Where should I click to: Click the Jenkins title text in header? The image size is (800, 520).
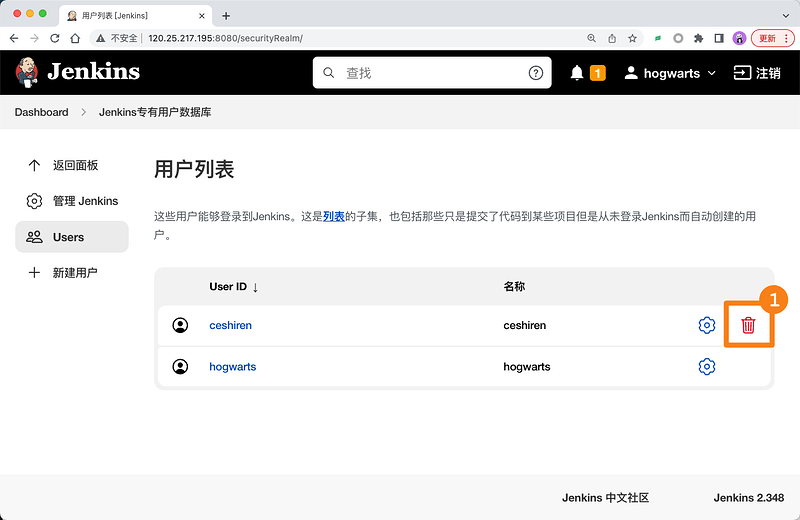(x=93, y=71)
